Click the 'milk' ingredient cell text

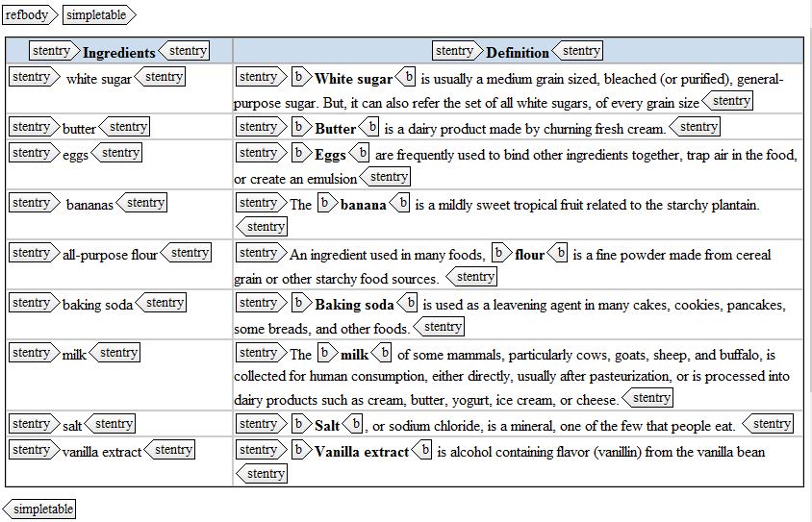pyautogui.click(x=75, y=355)
